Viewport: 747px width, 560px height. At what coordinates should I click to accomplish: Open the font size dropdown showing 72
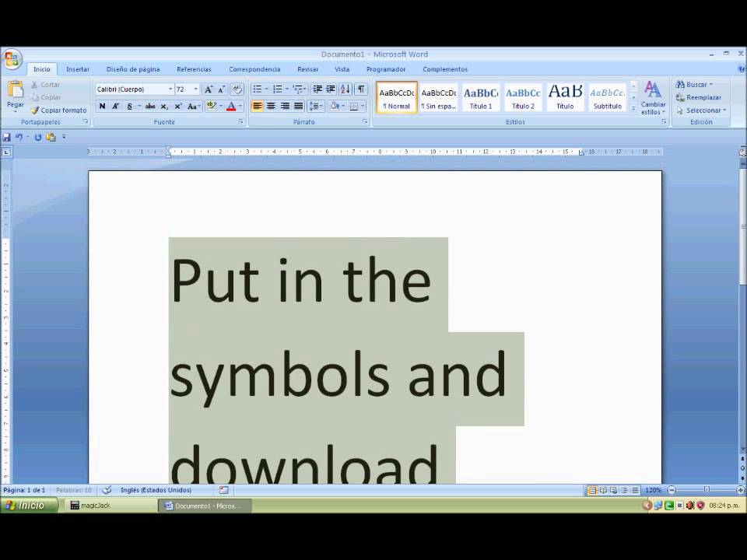[x=196, y=89]
